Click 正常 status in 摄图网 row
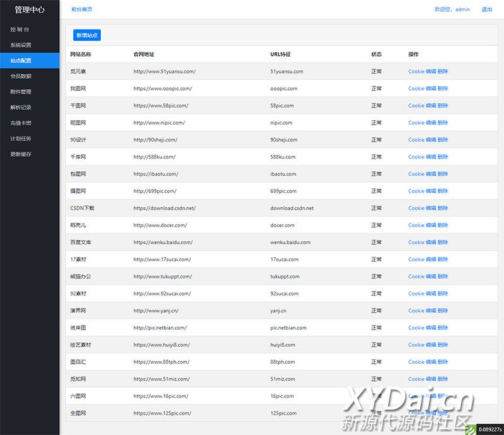 pos(376,191)
